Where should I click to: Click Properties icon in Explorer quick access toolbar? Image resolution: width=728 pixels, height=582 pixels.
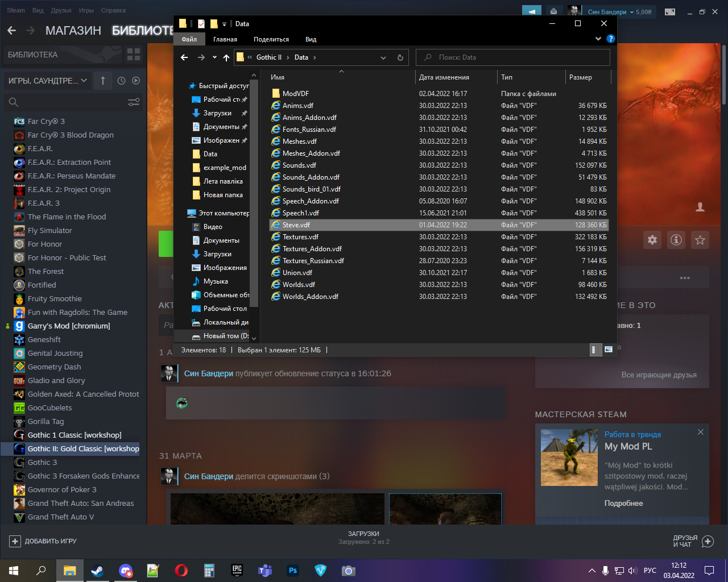201,24
